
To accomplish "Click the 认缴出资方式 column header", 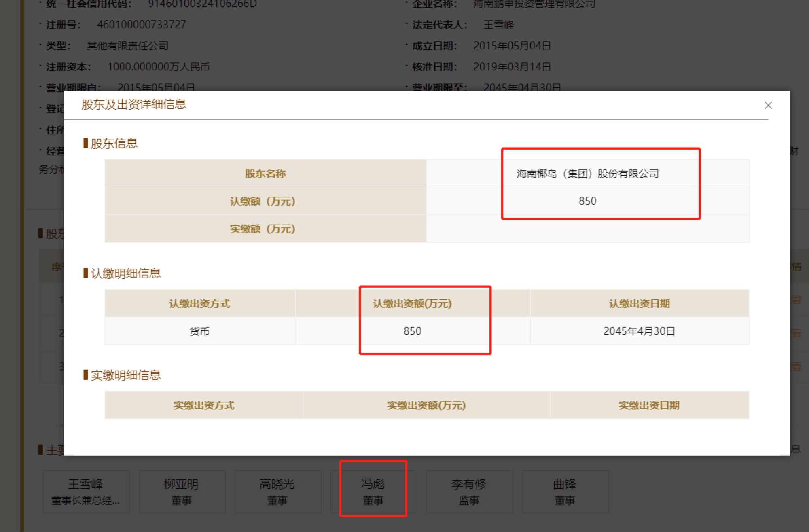I will coord(199,303).
